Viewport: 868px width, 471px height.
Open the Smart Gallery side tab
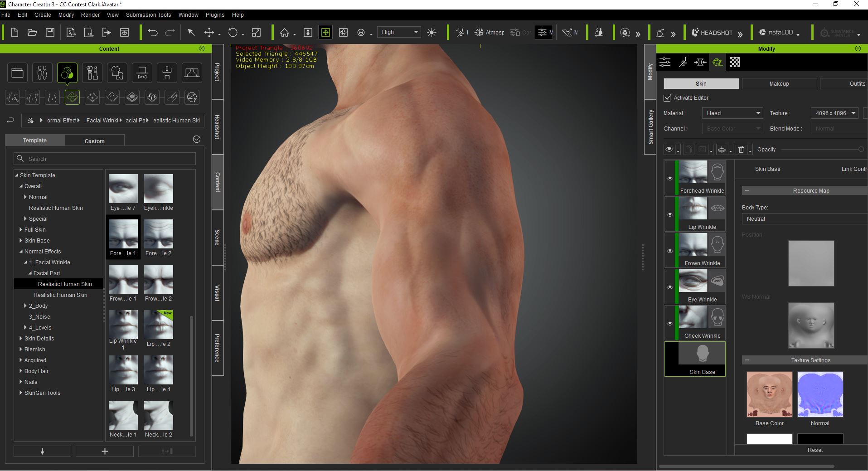point(650,127)
